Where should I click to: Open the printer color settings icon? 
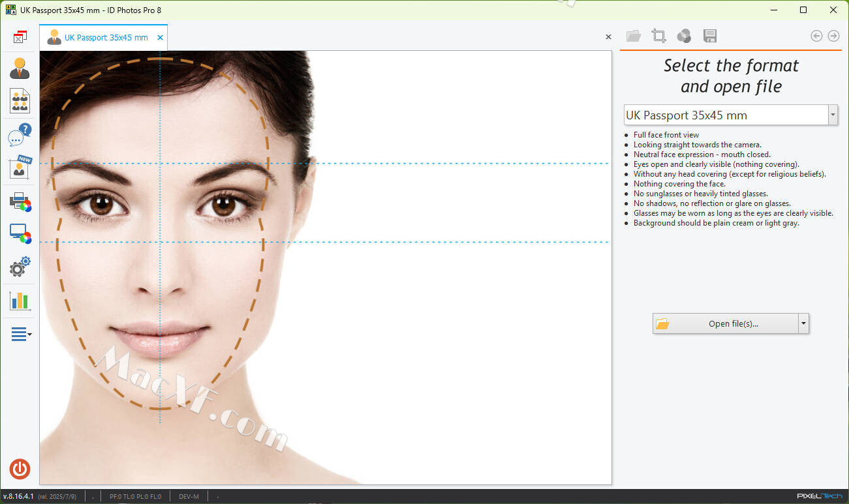[x=20, y=202]
